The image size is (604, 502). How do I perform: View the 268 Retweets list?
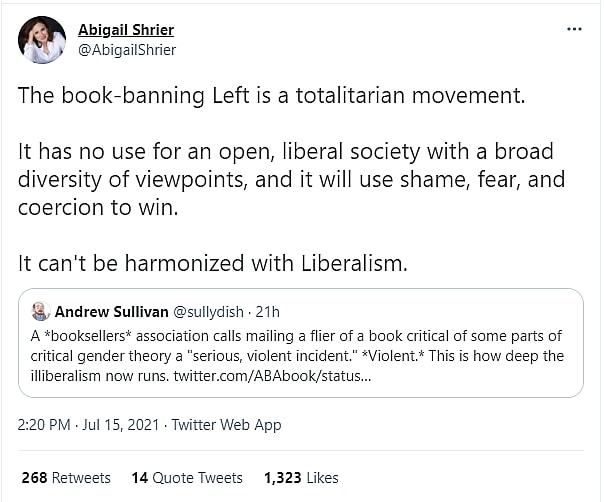point(66,477)
